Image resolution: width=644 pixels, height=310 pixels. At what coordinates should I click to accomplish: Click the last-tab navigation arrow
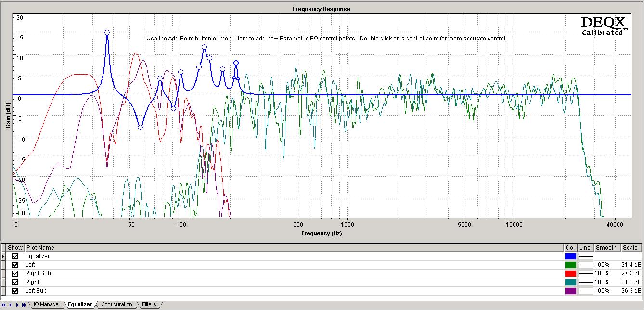pos(24,305)
